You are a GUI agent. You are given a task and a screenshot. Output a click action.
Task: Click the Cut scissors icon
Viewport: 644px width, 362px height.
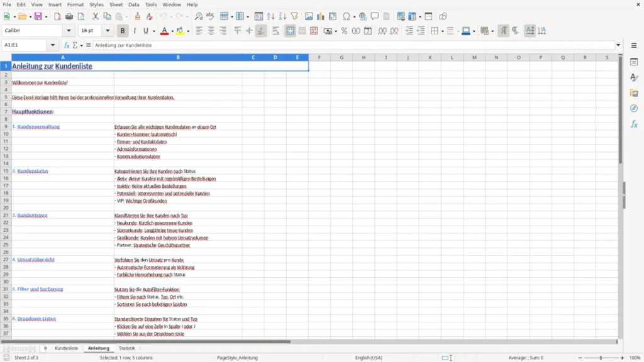tap(96, 16)
